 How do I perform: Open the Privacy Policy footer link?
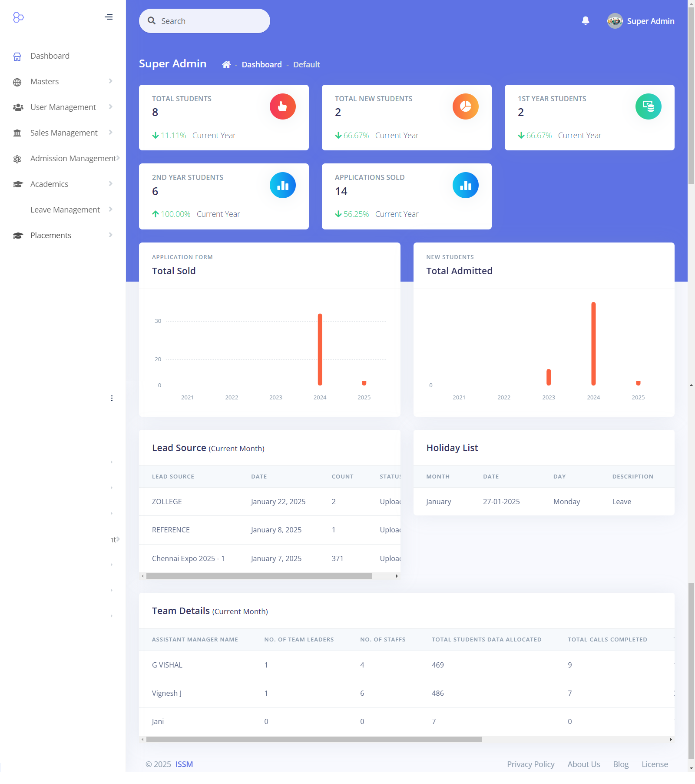tap(530, 764)
